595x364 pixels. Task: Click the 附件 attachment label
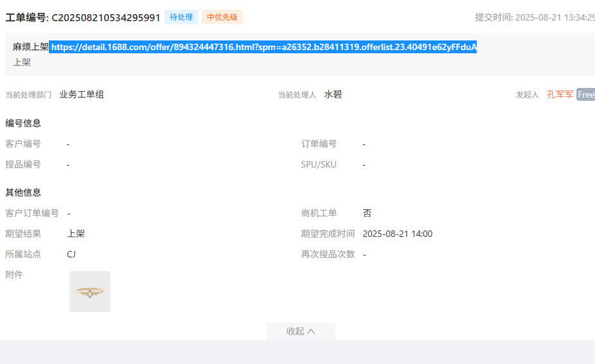[x=14, y=275]
